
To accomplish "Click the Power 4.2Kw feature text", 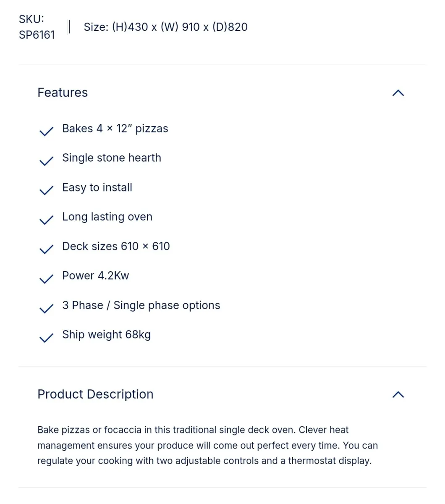I will coord(96,276).
